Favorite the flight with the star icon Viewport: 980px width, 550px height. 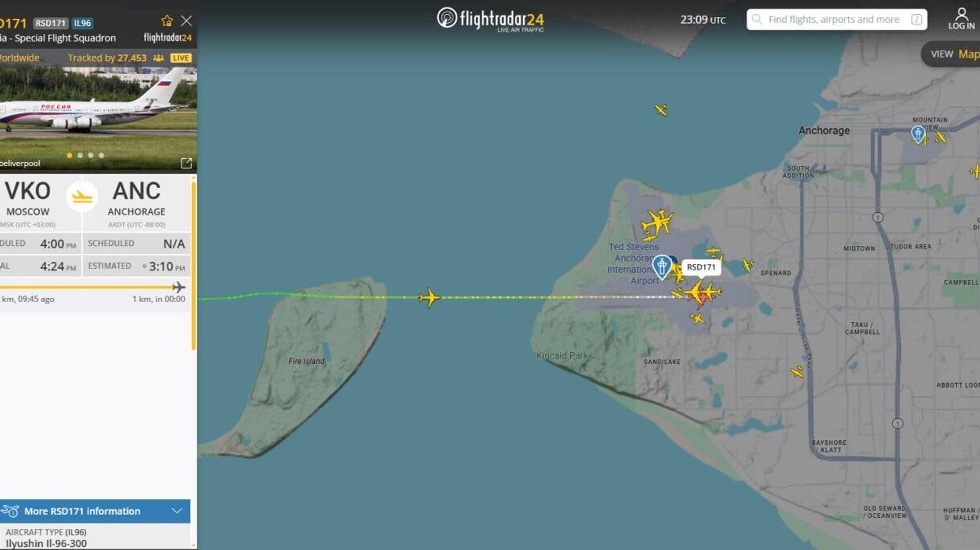(167, 21)
